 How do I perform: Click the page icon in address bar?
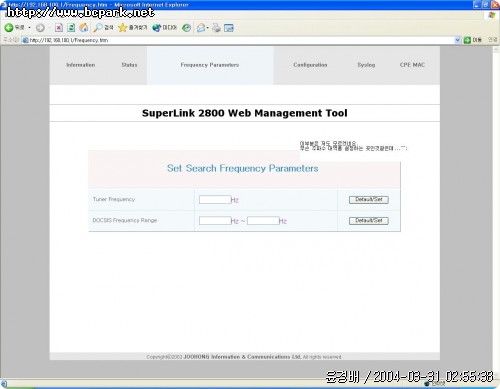pos(25,40)
